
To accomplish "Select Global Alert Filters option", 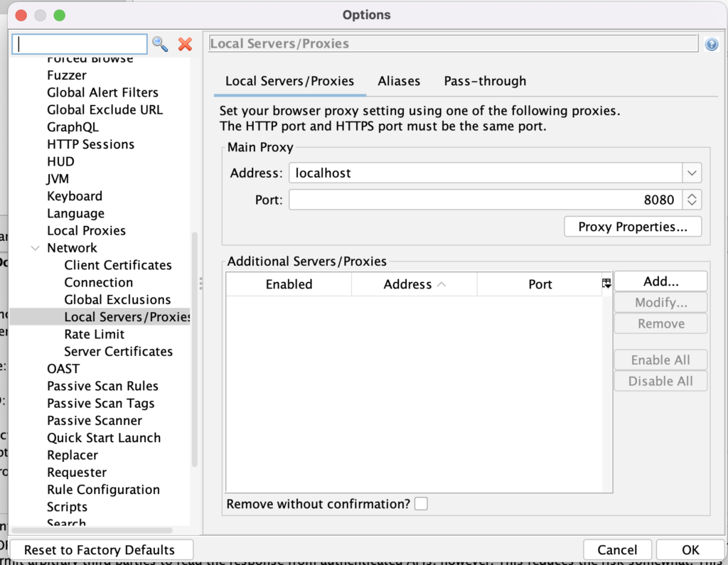I will tap(102, 92).
